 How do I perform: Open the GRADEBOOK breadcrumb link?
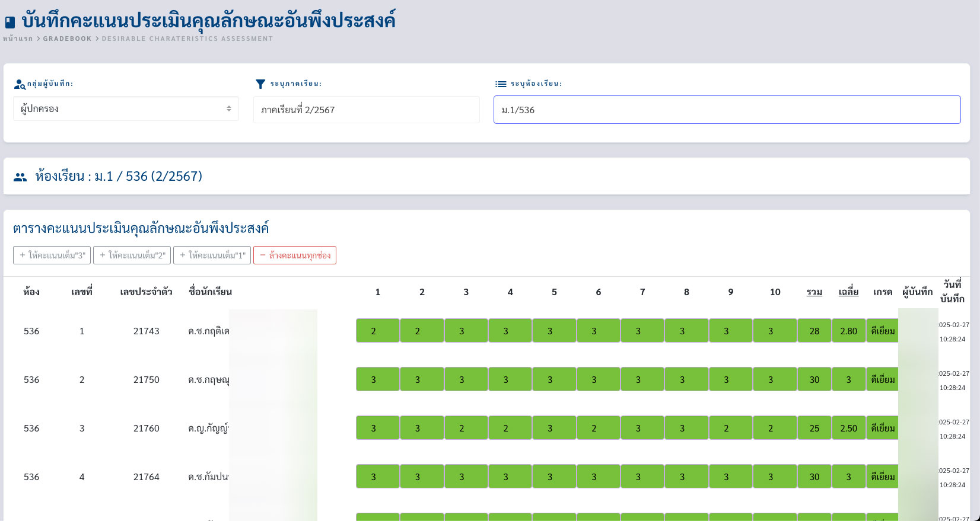coord(67,39)
